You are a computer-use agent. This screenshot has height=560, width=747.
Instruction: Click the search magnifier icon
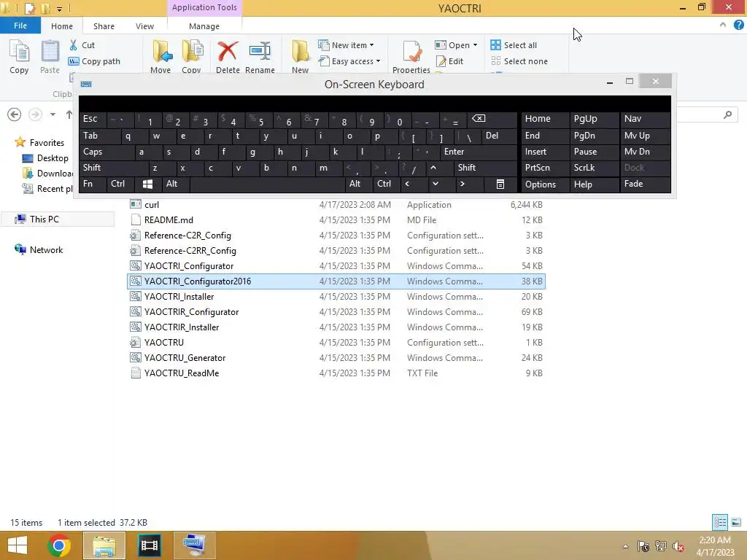click(x=727, y=114)
